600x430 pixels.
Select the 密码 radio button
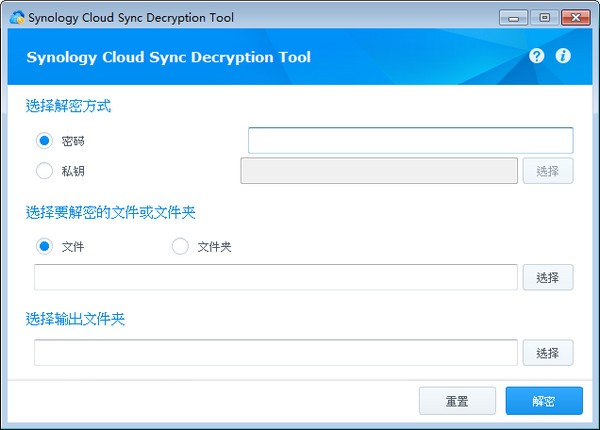[x=44, y=141]
